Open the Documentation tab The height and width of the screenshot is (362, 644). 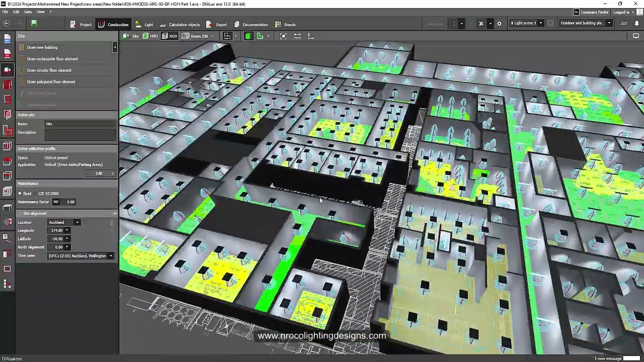pos(251,25)
